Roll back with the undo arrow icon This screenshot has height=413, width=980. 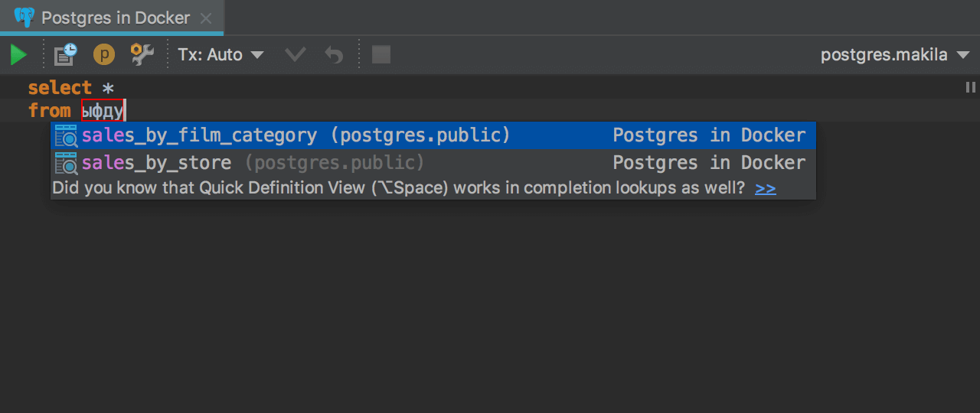tap(334, 55)
